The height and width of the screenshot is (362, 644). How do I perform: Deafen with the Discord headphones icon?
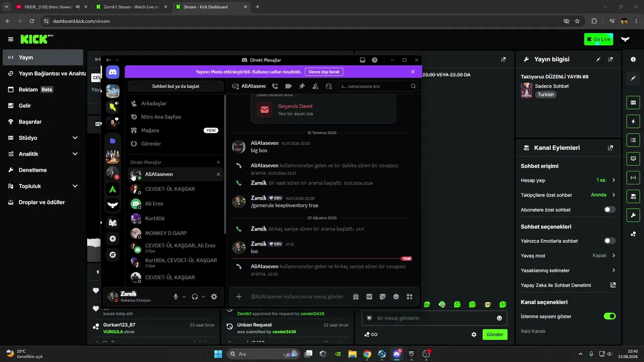[195, 297]
